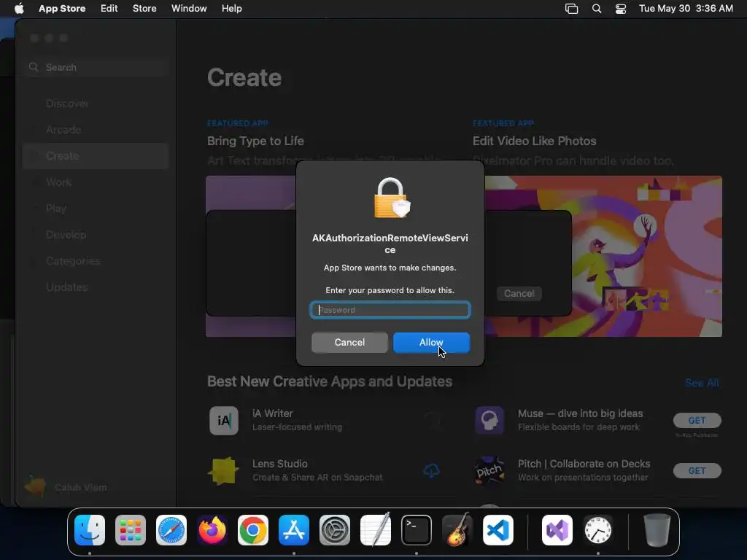
Task: Click the App Store dock icon
Action: (294, 530)
